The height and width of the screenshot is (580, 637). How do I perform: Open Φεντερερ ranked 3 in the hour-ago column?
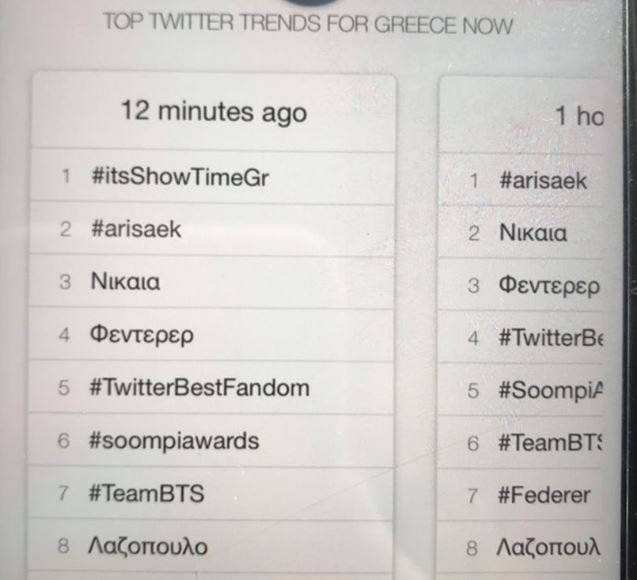point(548,287)
